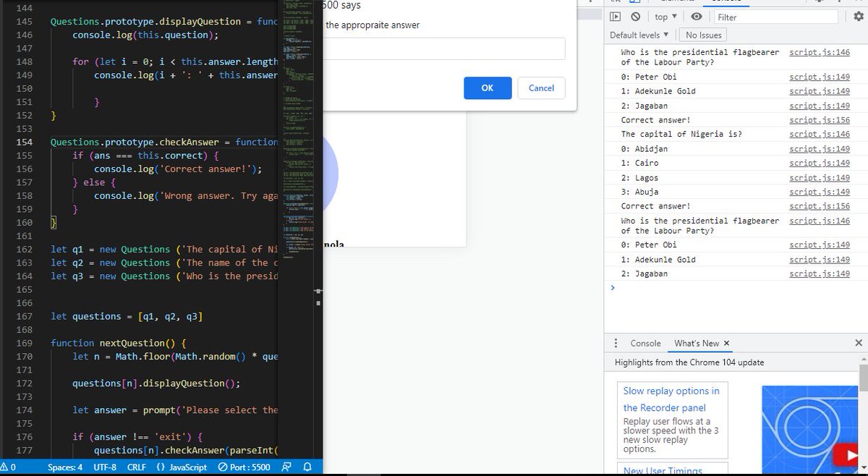The image size is (868, 476).
Task: Cancel the prompt dialog
Action: [x=541, y=88]
